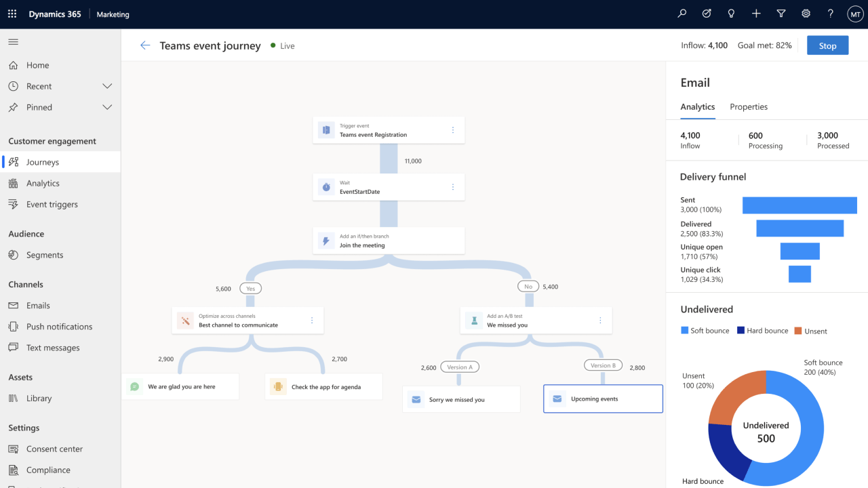Switch to the Properties tab

(x=749, y=106)
